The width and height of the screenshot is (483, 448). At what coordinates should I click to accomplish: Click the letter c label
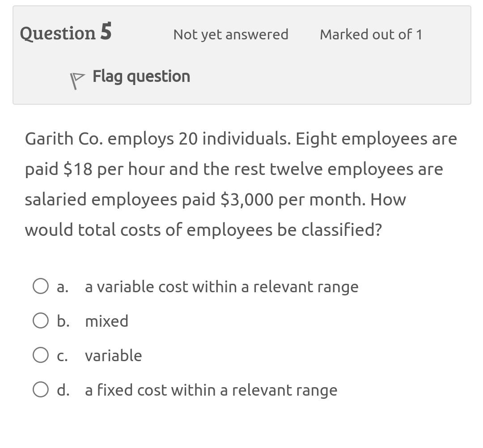[62, 355]
